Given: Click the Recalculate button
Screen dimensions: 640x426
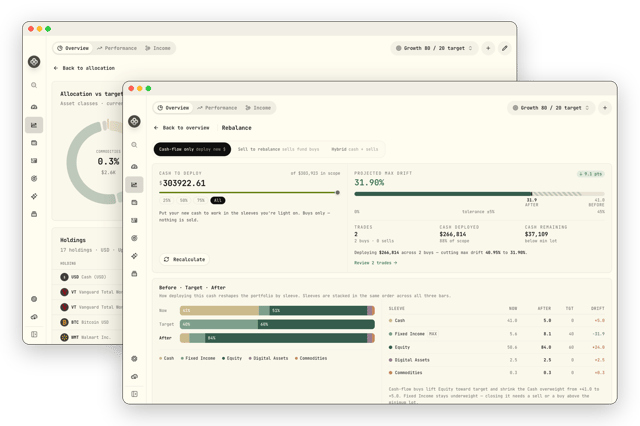Looking at the screenshot, I should point(184,260).
